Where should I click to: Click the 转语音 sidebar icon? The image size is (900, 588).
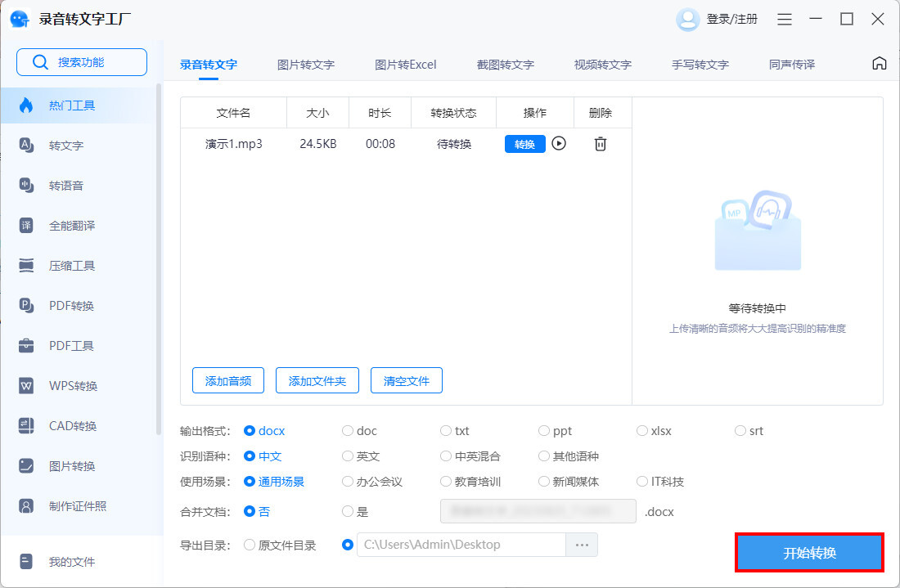(26, 185)
